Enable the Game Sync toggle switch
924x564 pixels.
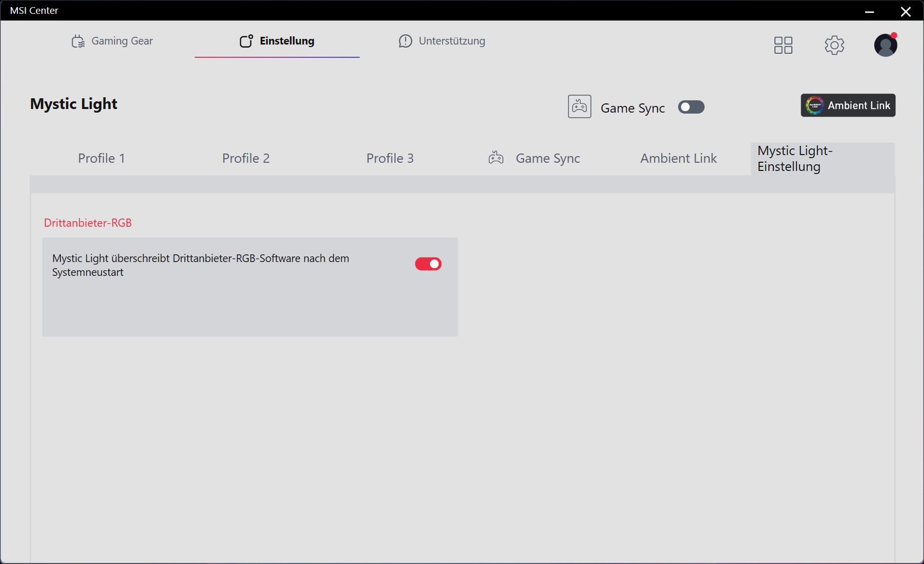[691, 107]
